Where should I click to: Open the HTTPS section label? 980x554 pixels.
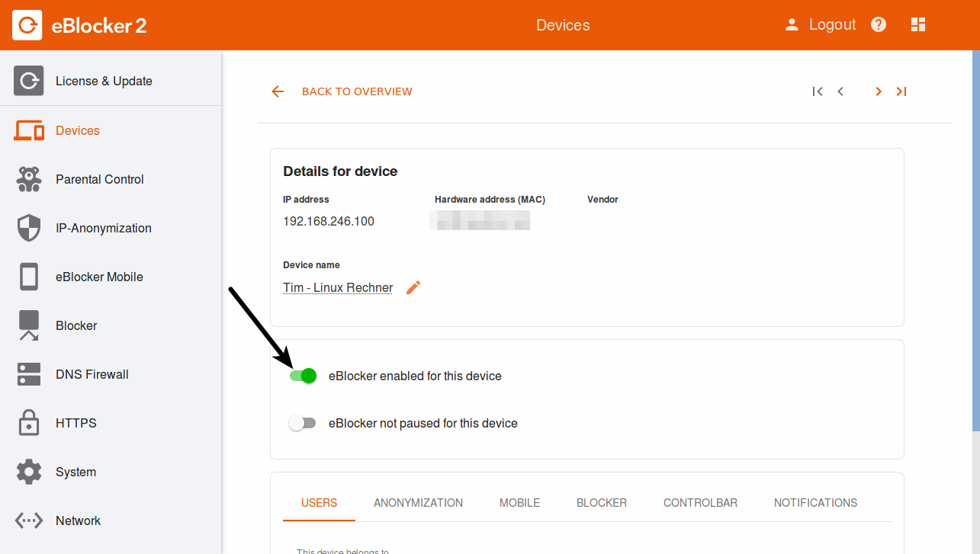pyautogui.click(x=76, y=423)
